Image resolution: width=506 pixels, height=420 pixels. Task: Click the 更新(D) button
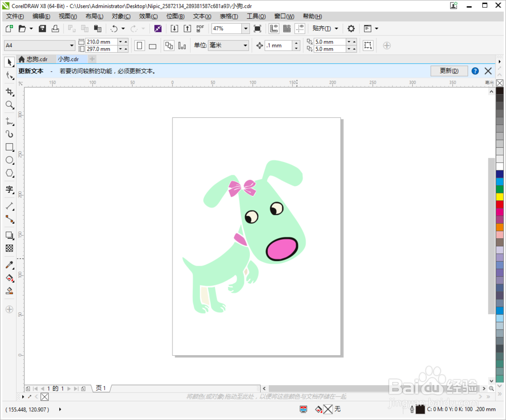tap(449, 71)
